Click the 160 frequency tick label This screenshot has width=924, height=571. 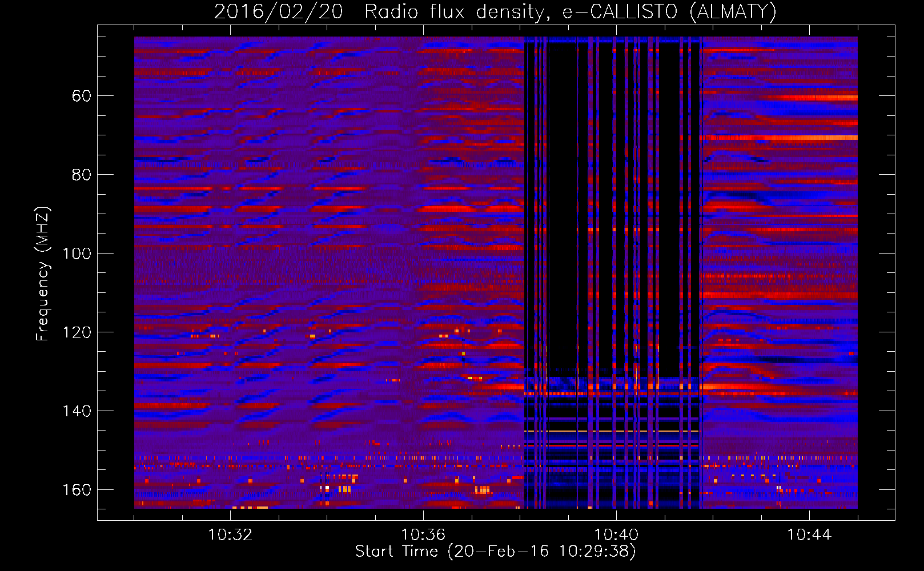point(77,490)
